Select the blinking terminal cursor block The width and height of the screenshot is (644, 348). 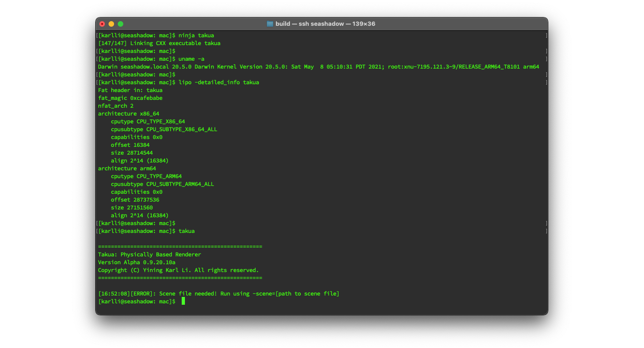(x=183, y=301)
